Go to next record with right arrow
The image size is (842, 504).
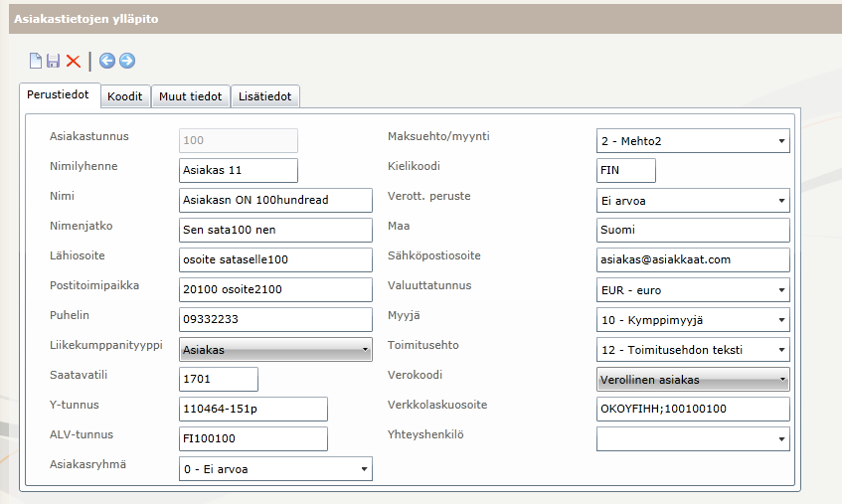pyautogui.click(x=127, y=61)
